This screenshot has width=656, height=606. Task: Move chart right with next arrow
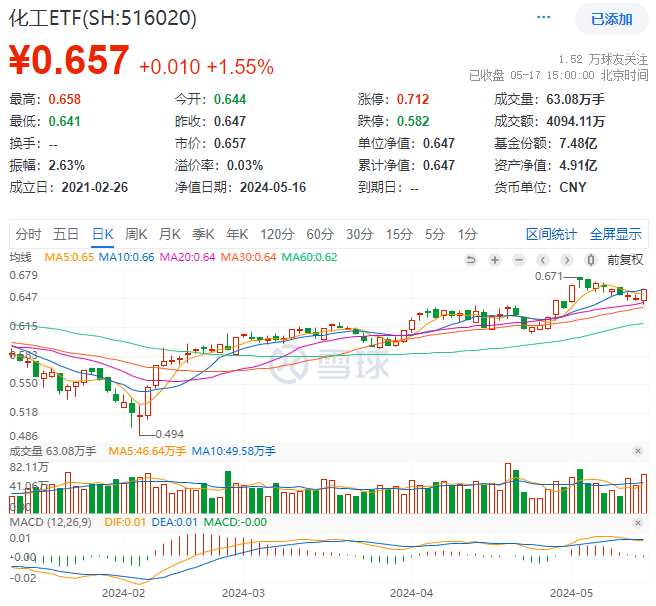(x=567, y=260)
